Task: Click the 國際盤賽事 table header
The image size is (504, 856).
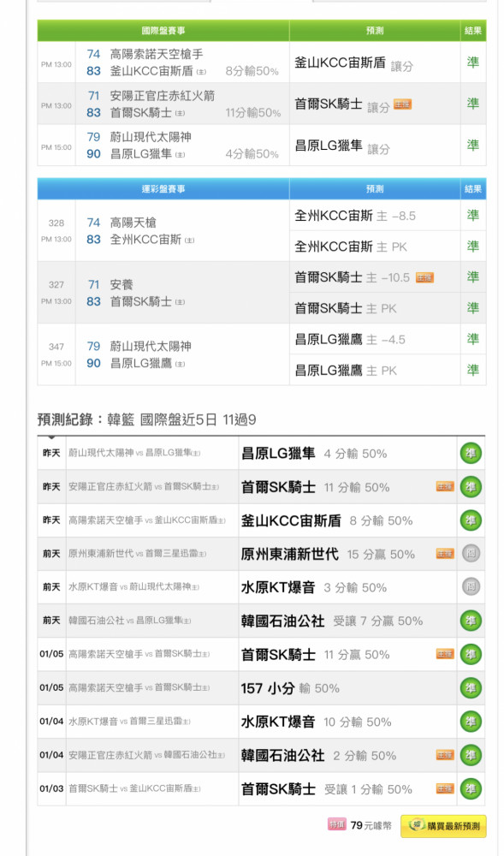Action: click(x=163, y=31)
